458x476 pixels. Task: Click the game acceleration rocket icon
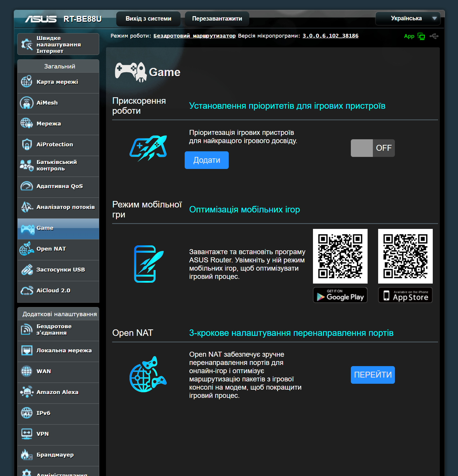pyautogui.click(x=148, y=148)
